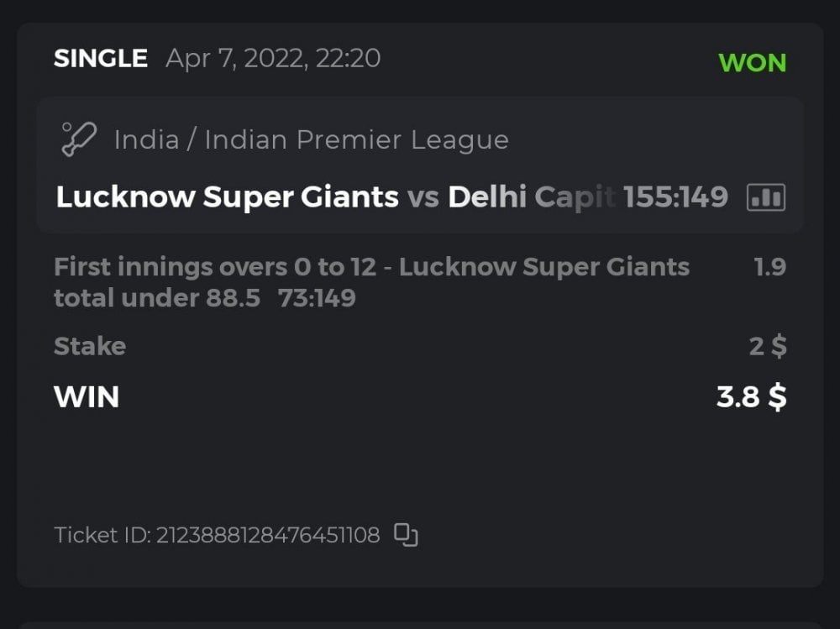This screenshot has width=840, height=629.
Task: Click the cricket bat sport icon
Action: (x=79, y=139)
